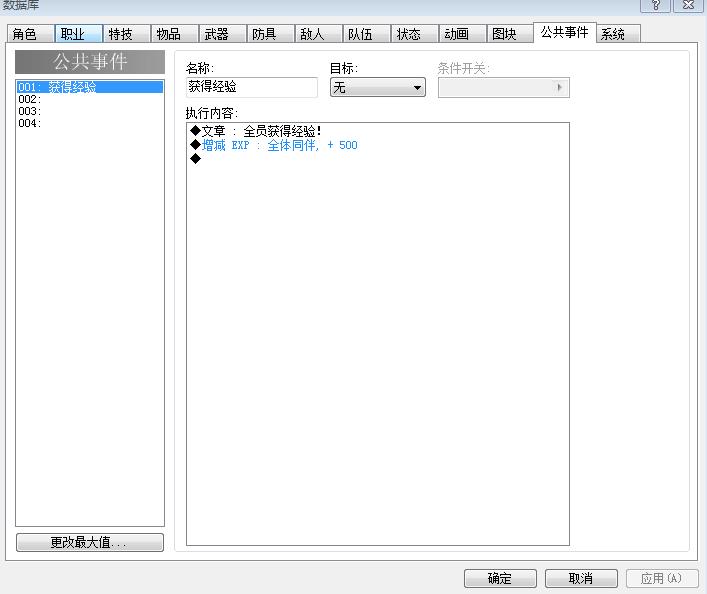The height and width of the screenshot is (594, 707).
Task: Open the 系统 tab
Action: click(618, 34)
